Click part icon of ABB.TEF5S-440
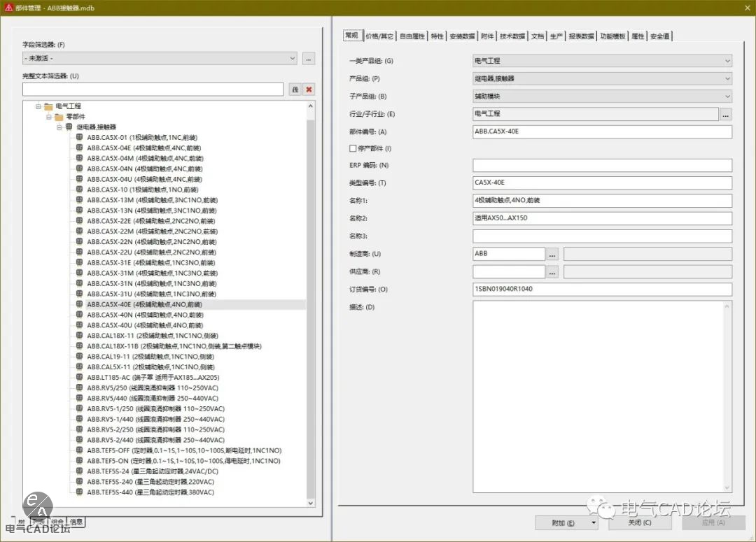The width and height of the screenshot is (756, 542). 80,492
